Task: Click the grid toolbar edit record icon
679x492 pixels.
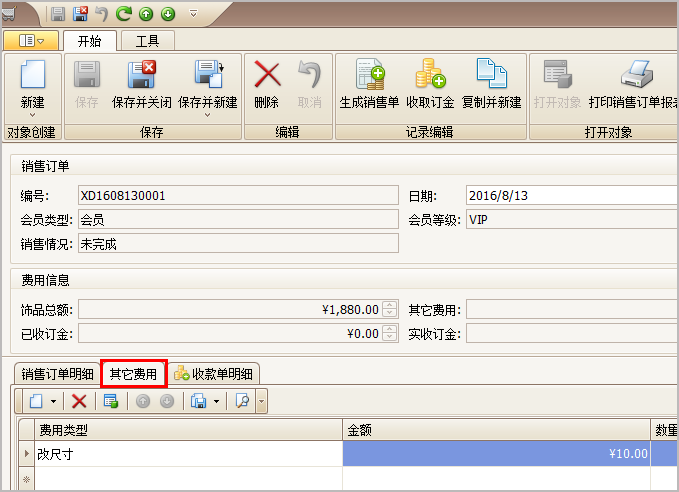Action: point(111,401)
